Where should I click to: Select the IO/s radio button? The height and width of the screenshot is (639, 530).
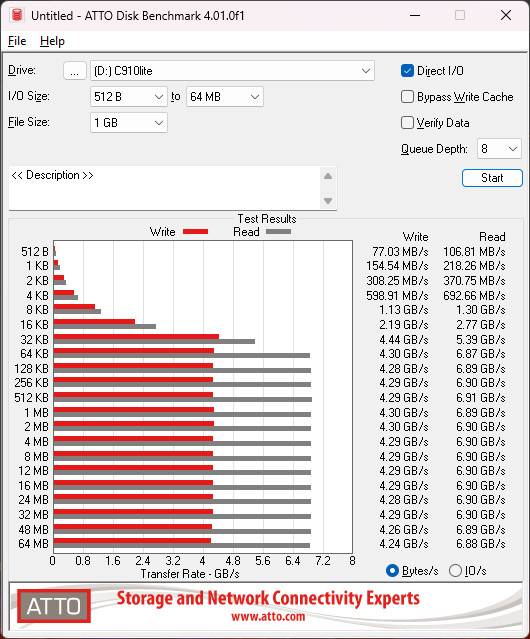(x=455, y=571)
